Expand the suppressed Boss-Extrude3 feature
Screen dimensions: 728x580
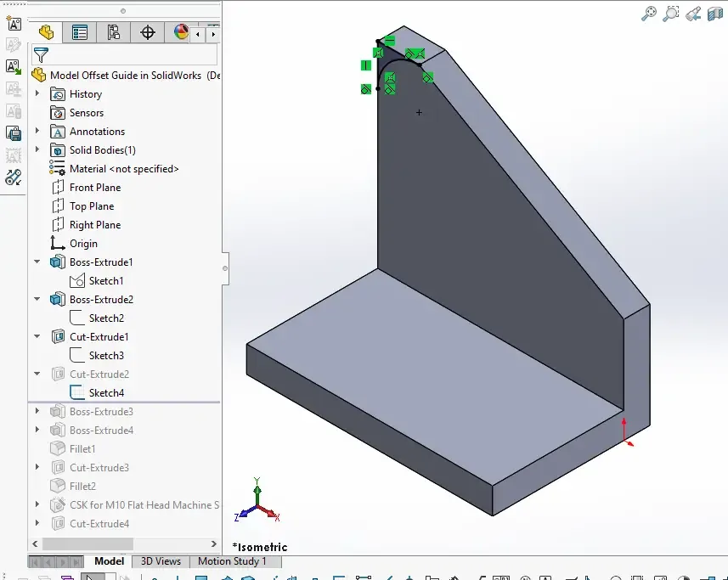click(37, 412)
